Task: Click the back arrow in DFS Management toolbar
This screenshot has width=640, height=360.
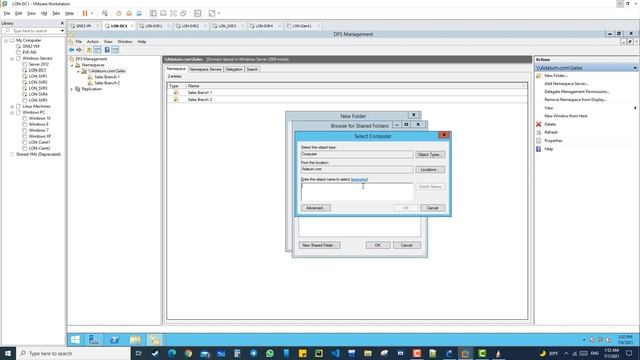Action: click(x=71, y=50)
